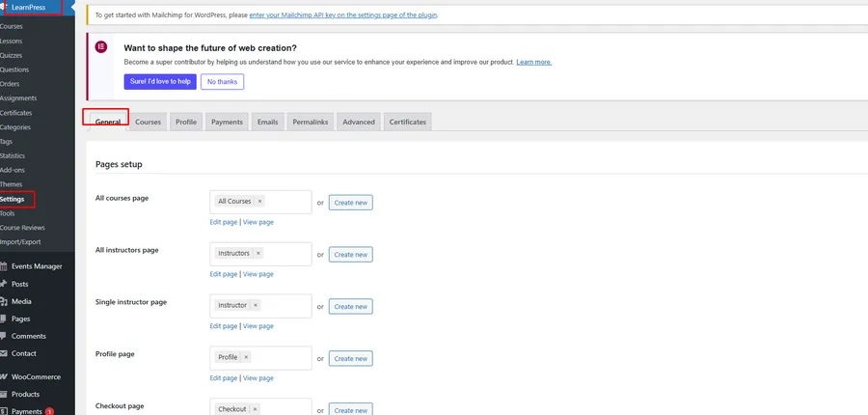Image resolution: width=868 pixels, height=415 pixels.
Task: Switch to the Advanced tab
Action: click(x=359, y=122)
